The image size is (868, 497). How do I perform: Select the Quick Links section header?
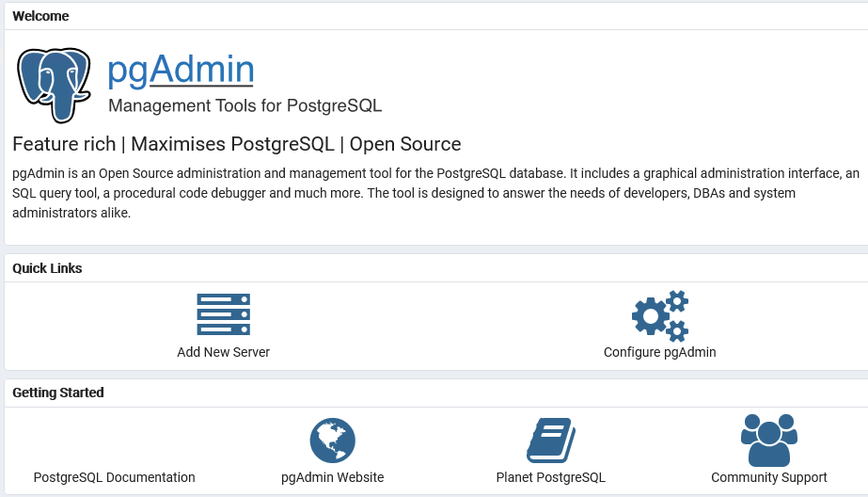[47, 268]
